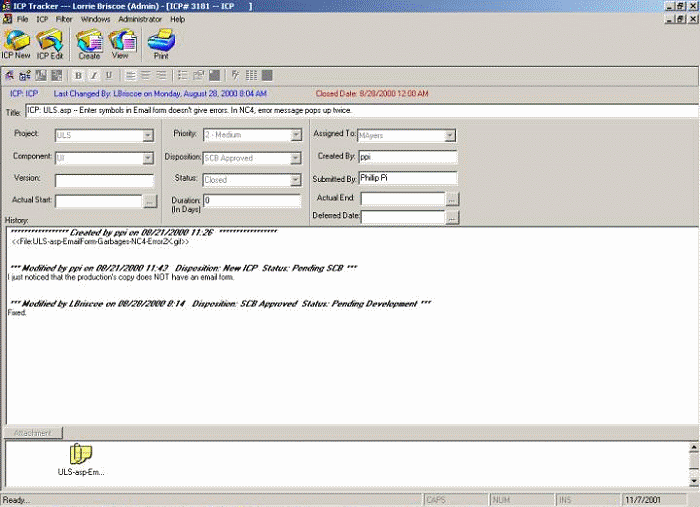Click the Attachment button

pos(35,433)
